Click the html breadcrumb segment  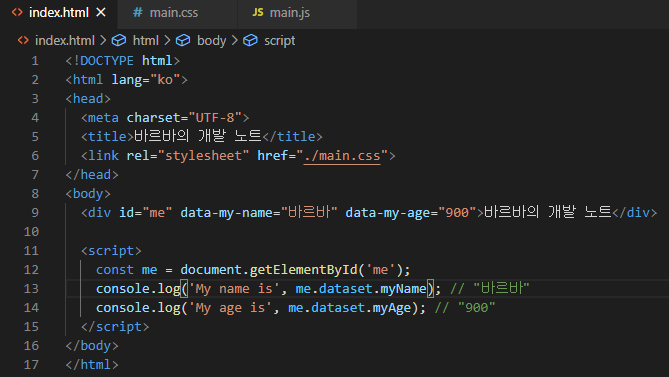pyautogui.click(x=145, y=41)
